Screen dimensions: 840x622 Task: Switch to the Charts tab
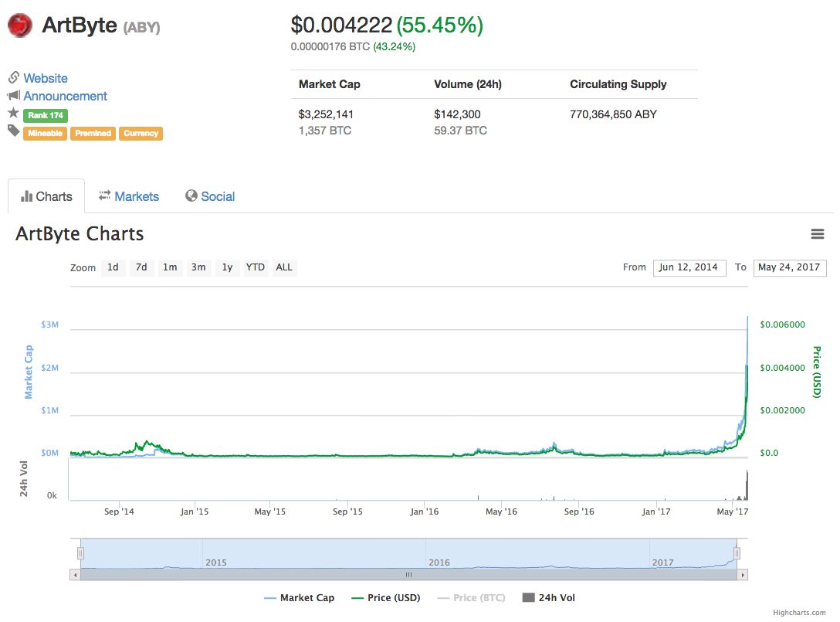[x=46, y=196]
